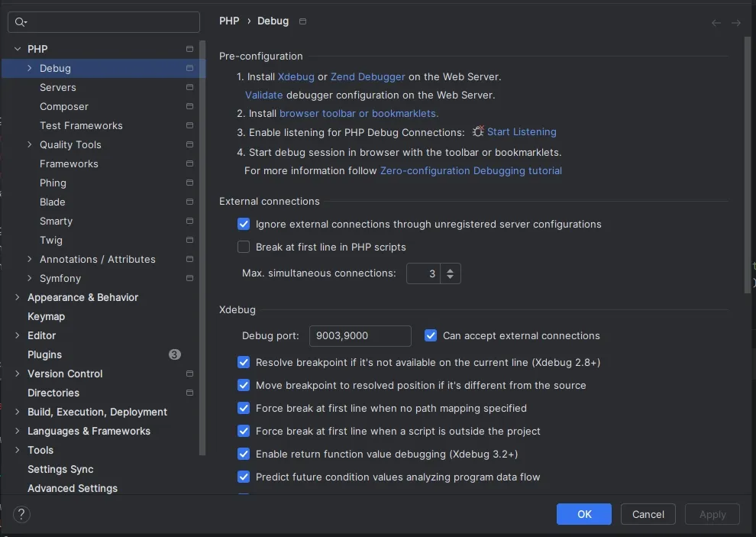Click project-level icon beside Debug breadcrumb title

pyautogui.click(x=303, y=21)
